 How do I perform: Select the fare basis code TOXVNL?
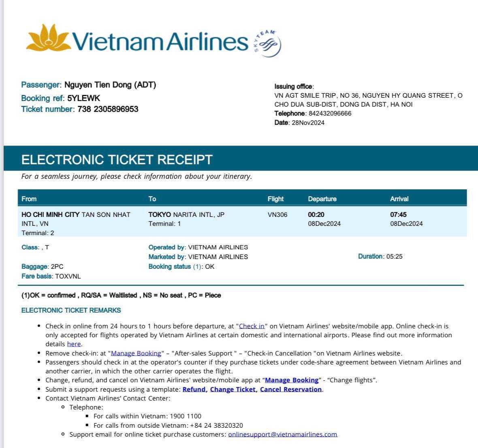pos(68,276)
